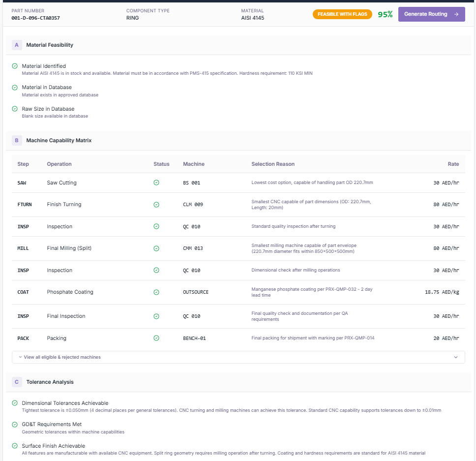Click the Packing status check icon
Screen dimensions: 476x461
click(156, 338)
